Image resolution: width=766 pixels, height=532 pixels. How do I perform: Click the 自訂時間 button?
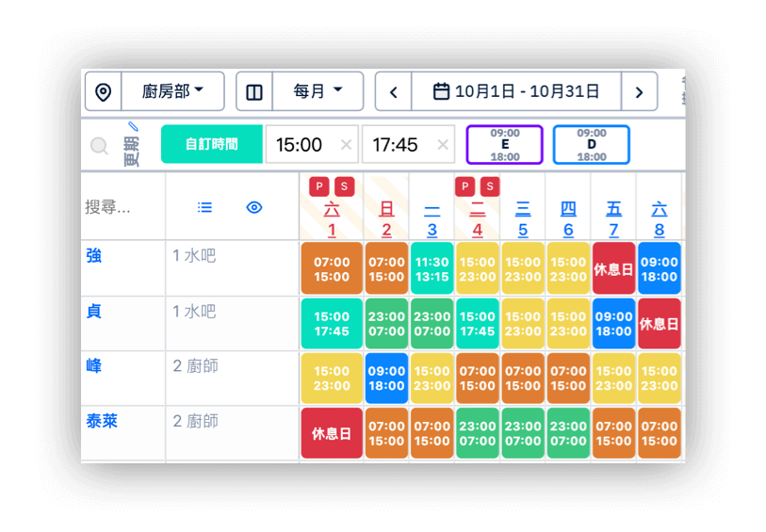212,144
